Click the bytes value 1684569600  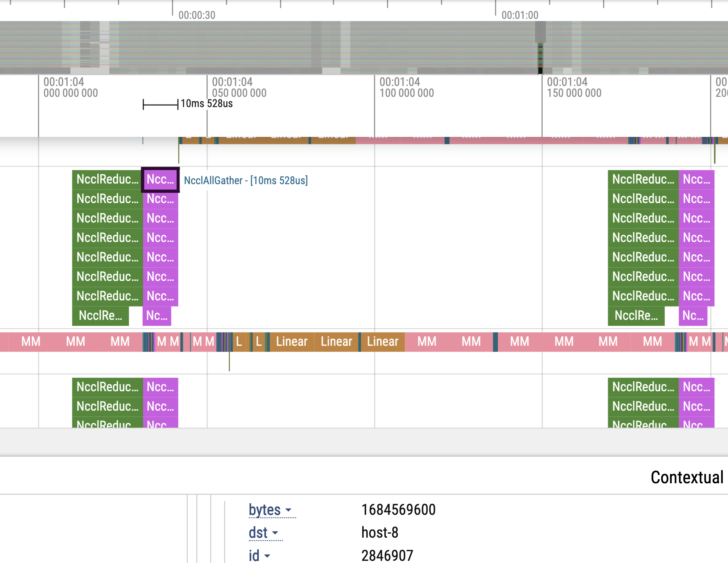(x=398, y=510)
